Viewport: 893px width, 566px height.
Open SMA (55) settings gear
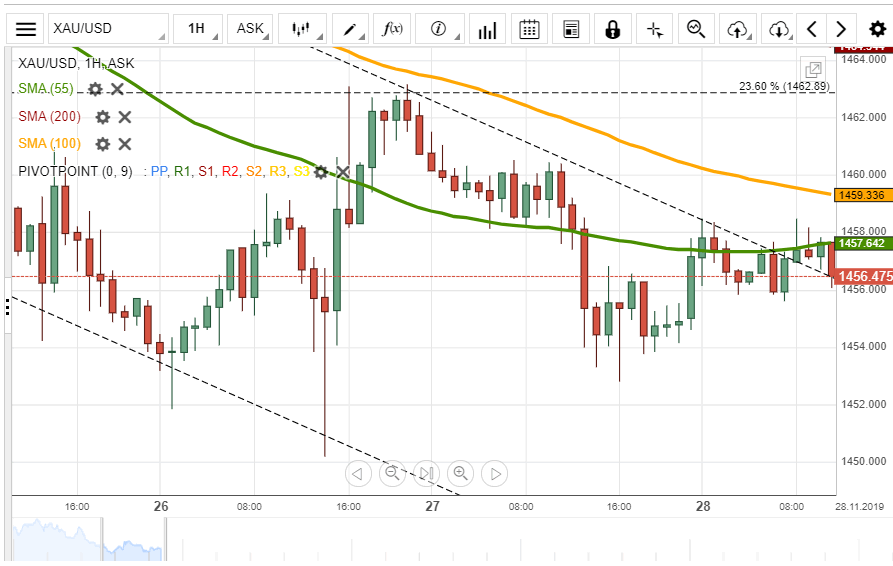click(x=95, y=89)
